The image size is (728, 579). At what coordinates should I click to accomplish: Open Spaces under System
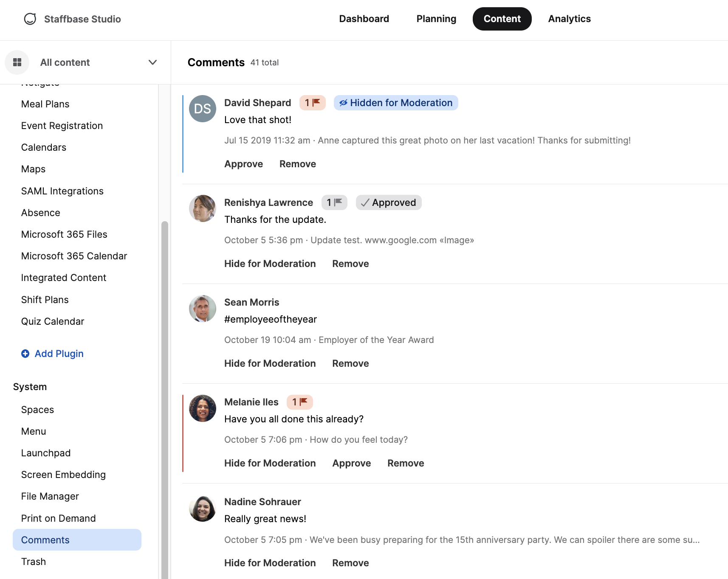pos(38,410)
